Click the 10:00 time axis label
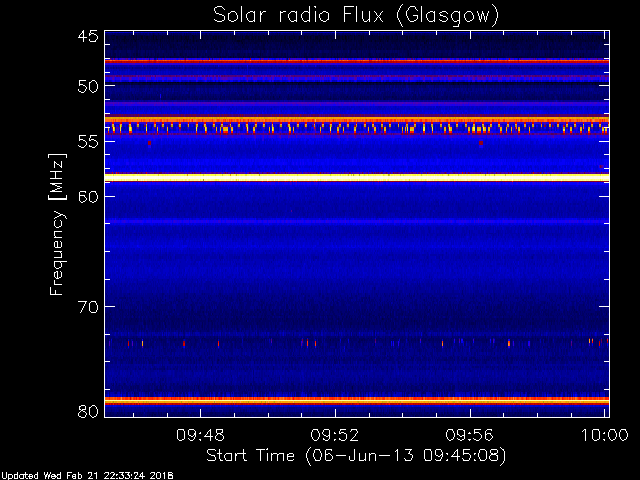This screenshot has width=640, height=480. [604, 435]
